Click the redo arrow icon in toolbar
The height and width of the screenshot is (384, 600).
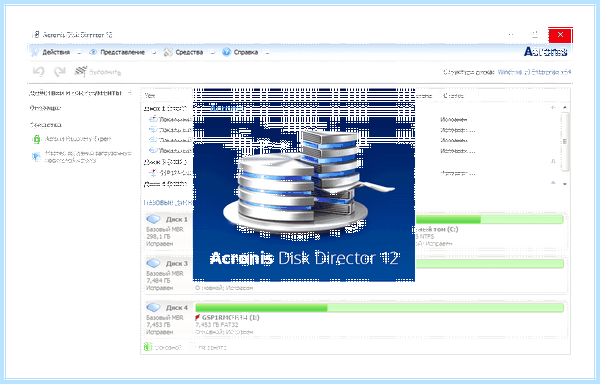pyautogui.click(x=59, y=72)
